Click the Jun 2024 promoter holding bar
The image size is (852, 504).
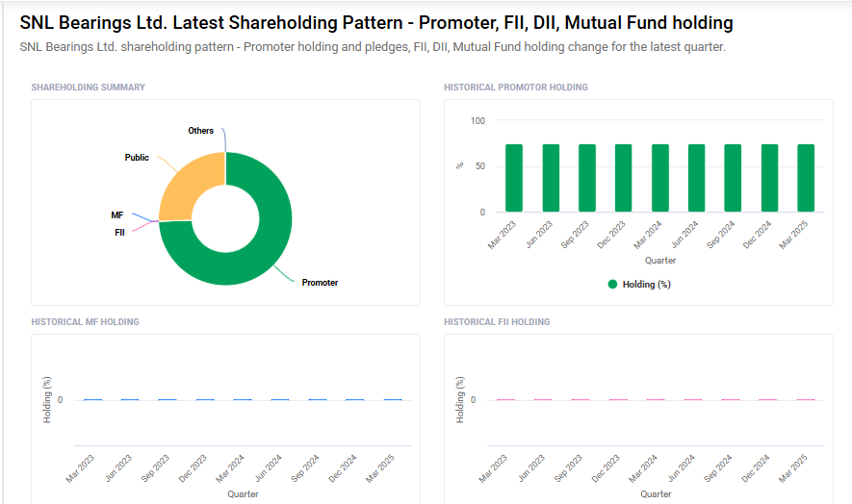pyautogui.click(x=697, y=178)
